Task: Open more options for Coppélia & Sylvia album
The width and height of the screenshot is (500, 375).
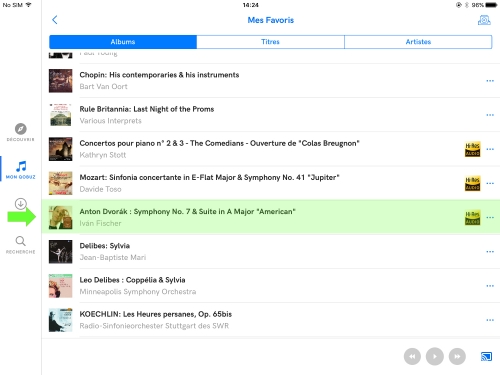Action: 490,286
